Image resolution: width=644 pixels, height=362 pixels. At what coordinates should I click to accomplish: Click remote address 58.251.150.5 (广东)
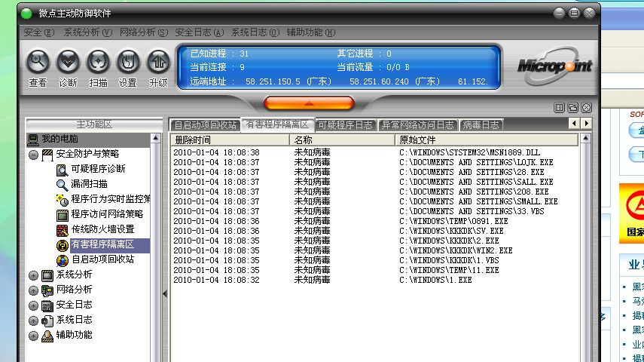(288, 81)
